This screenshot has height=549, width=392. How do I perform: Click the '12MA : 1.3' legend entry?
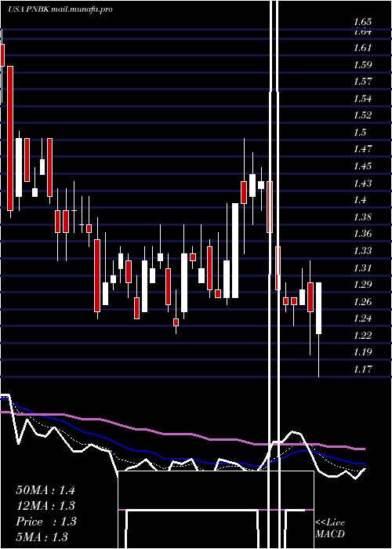[45, 506]
